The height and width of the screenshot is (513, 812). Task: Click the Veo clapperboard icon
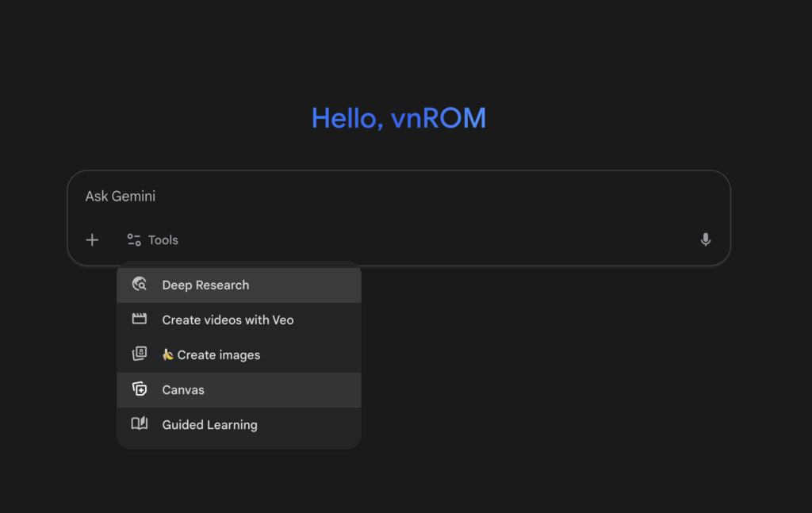[140, 319]
